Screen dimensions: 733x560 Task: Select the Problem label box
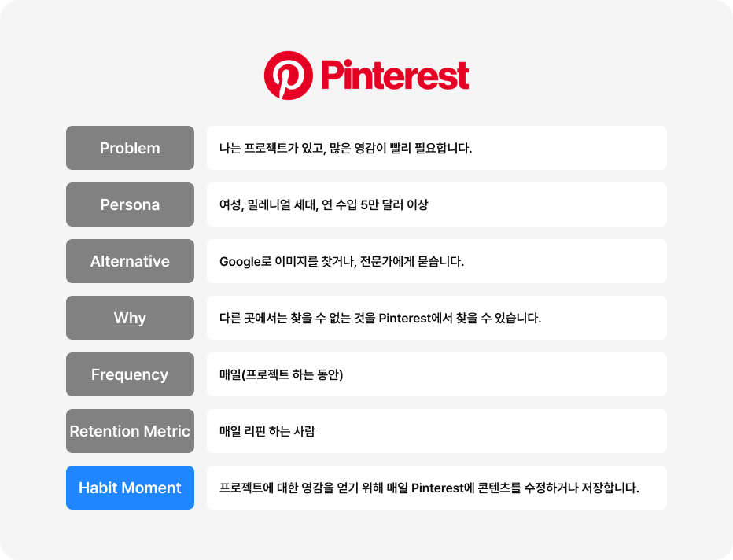(130, 148)
